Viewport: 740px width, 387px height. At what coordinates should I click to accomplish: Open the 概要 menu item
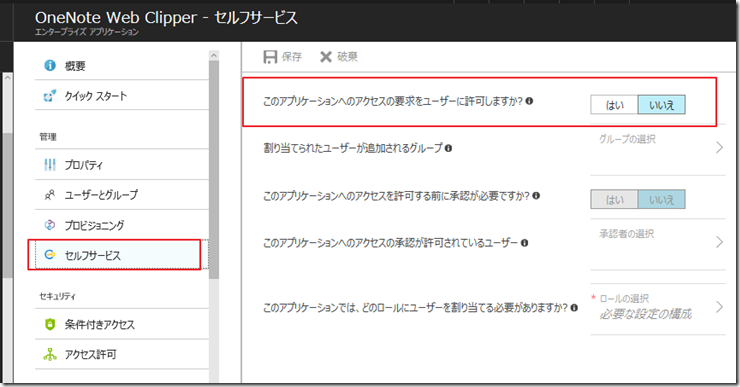point(122,66)
